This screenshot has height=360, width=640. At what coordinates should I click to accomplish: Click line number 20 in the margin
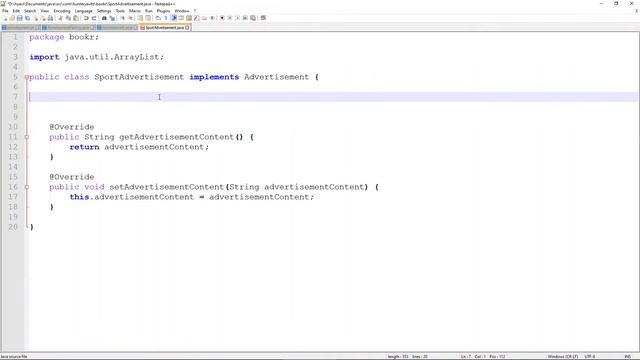pos(13,227)
